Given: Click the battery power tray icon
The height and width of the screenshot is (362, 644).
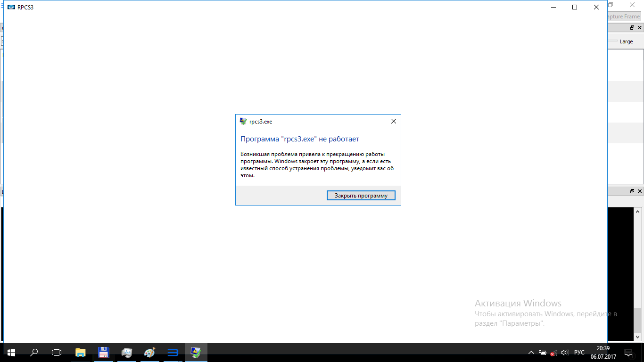Looking at the screenshot, I should 543,353.
